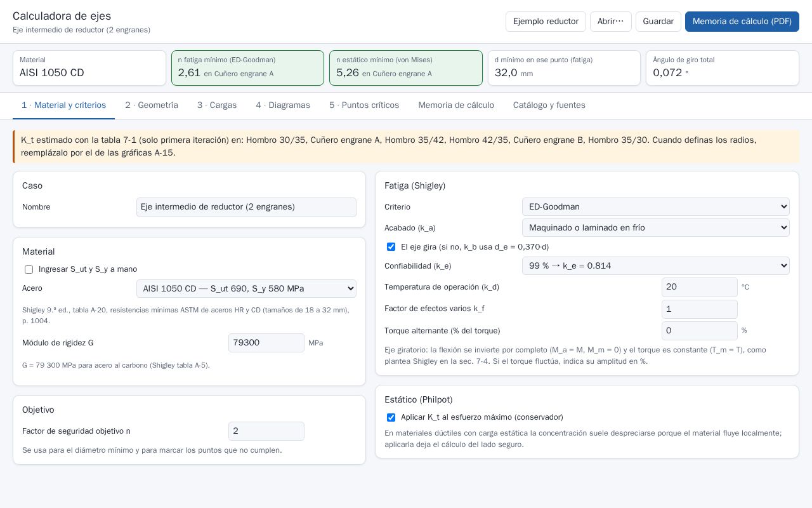Click the Nombre input field
The image size is (812, 508).
[246, 207]
